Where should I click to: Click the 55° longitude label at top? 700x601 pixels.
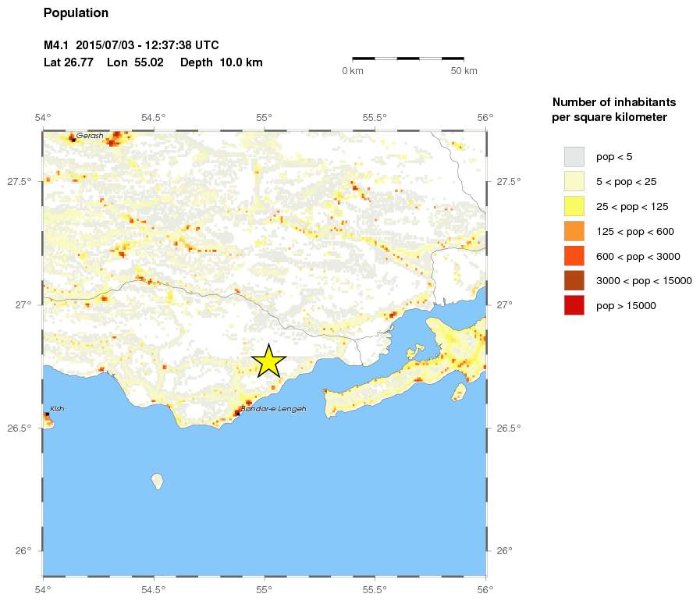[264, 118]
